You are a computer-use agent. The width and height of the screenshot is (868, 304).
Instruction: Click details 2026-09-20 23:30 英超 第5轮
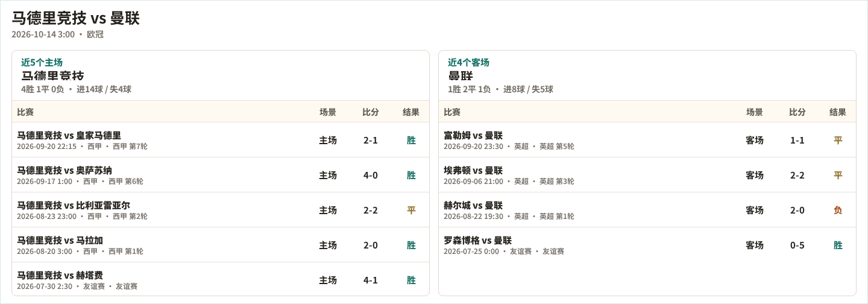[509, 147]
